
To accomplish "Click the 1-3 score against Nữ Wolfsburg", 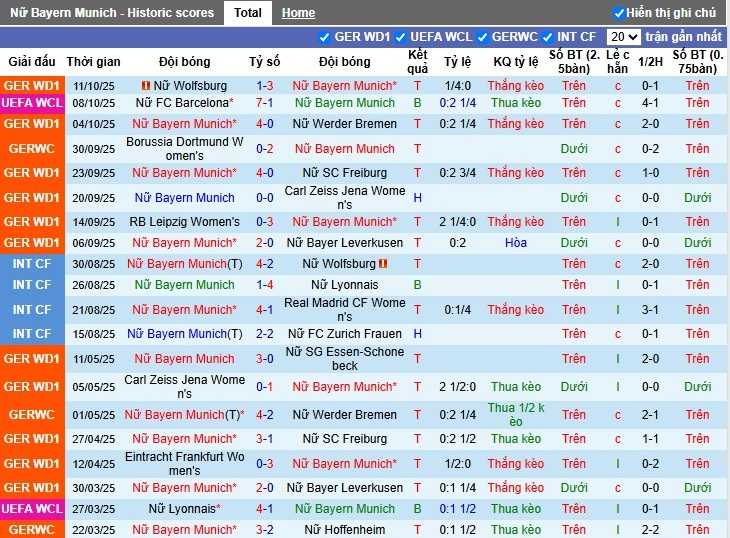I will pyautogui.click(x=264, y=86).
